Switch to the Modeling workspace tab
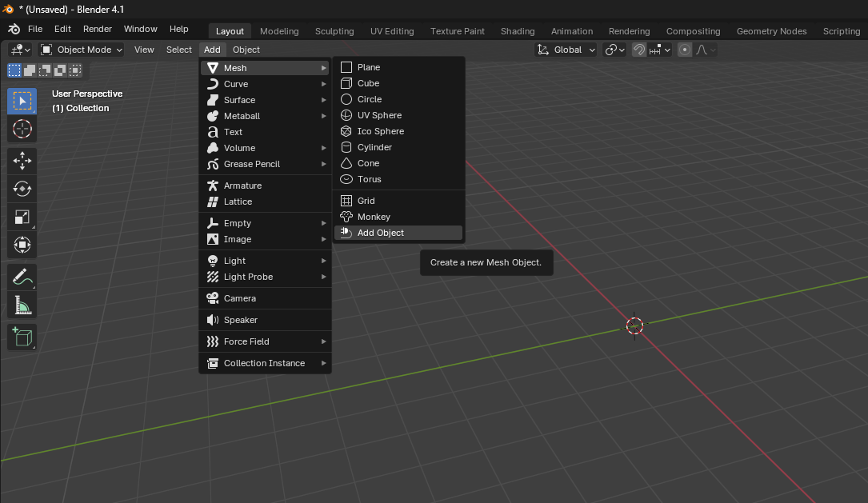 [279, 31]
